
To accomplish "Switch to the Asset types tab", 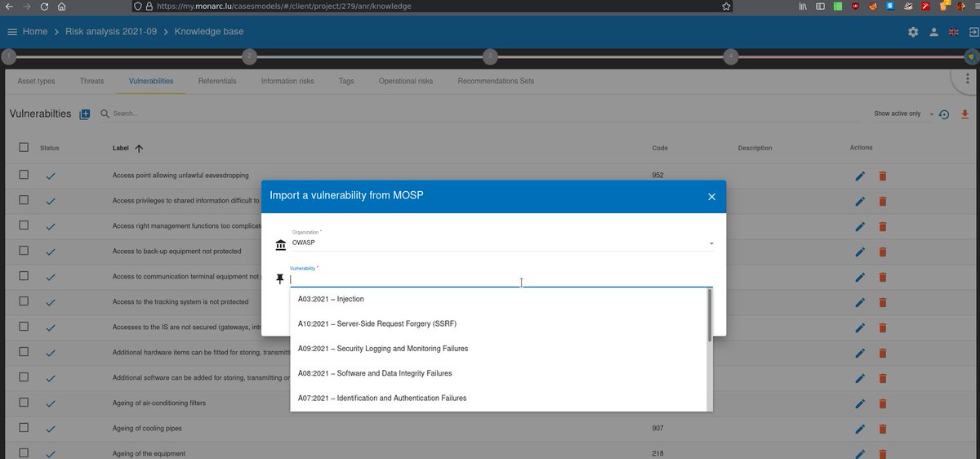I will 36,82.
